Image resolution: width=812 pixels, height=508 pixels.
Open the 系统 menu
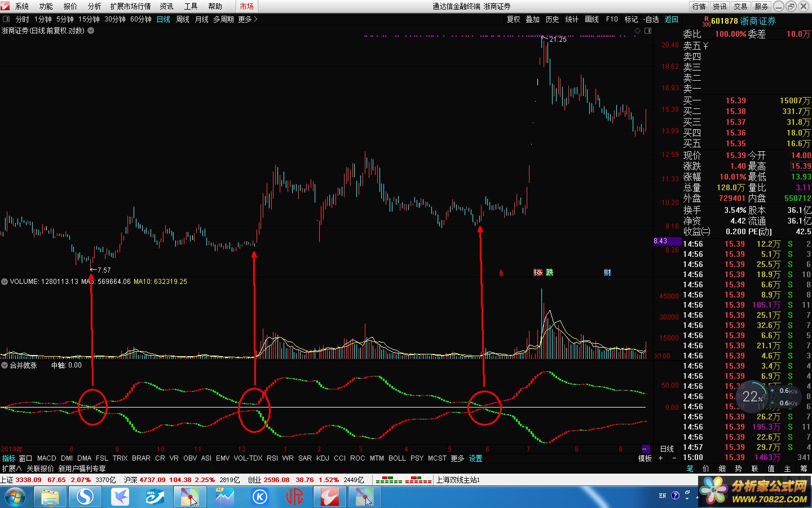click(22, 6)
